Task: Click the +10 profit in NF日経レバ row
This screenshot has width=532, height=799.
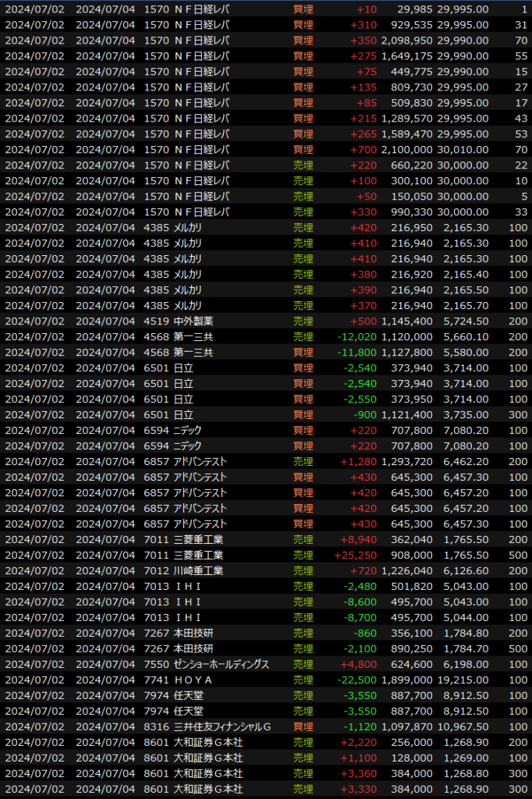Action: click(366, 9)
